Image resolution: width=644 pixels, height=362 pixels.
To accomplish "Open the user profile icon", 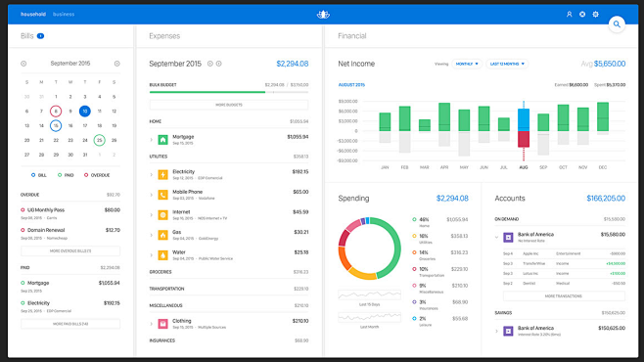I will click(x=570, y=15).
